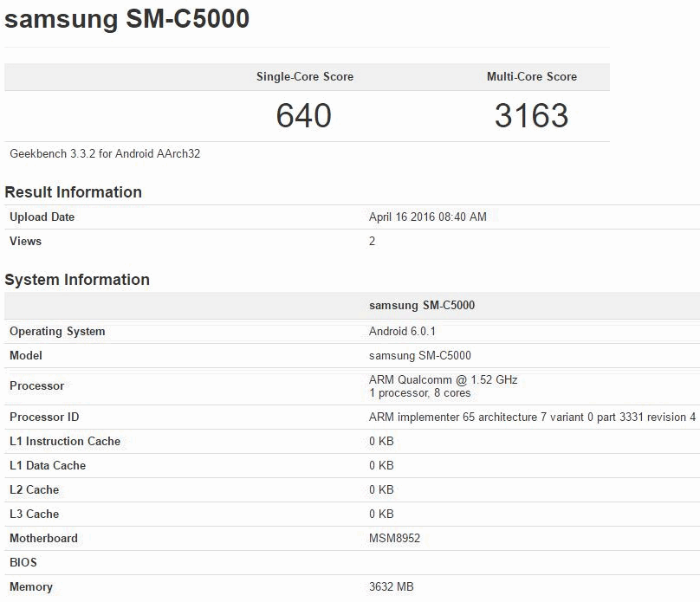700x602 pixels.
Task: Click the motherboard value "MSM8952"
Action: [395, 538]
